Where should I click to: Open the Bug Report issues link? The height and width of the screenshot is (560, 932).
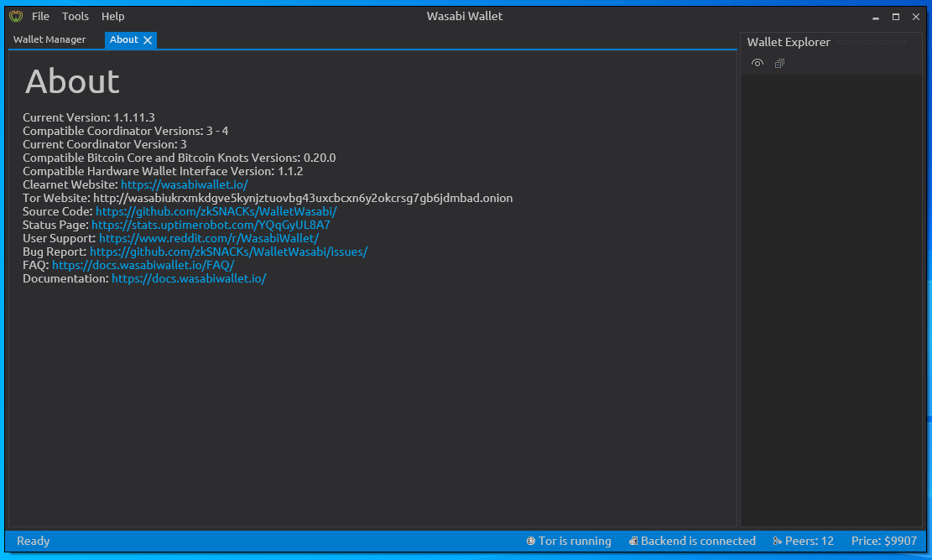[229, 251]
